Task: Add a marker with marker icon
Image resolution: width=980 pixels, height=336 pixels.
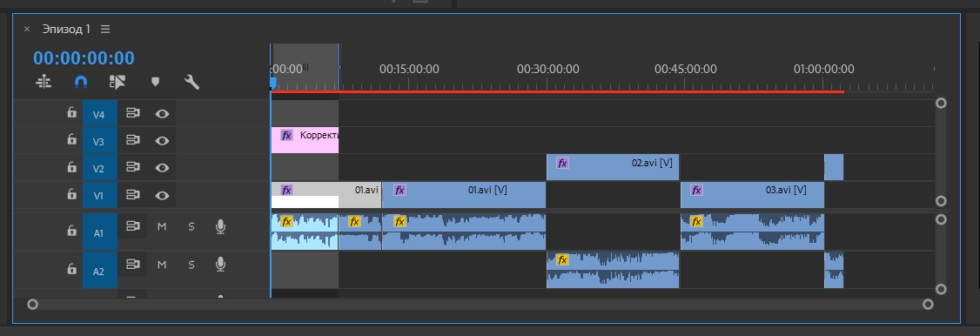Action: tap(156, 82)
